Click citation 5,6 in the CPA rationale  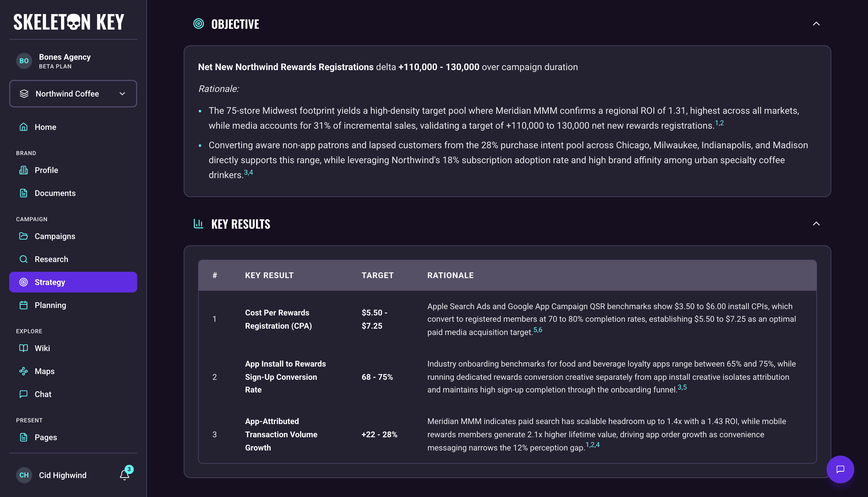(538, 330)
